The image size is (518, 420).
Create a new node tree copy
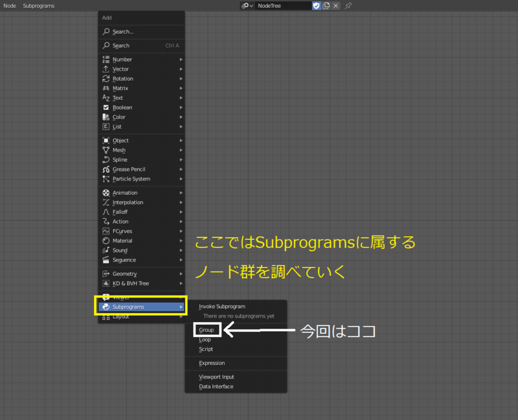click(326, 5)
